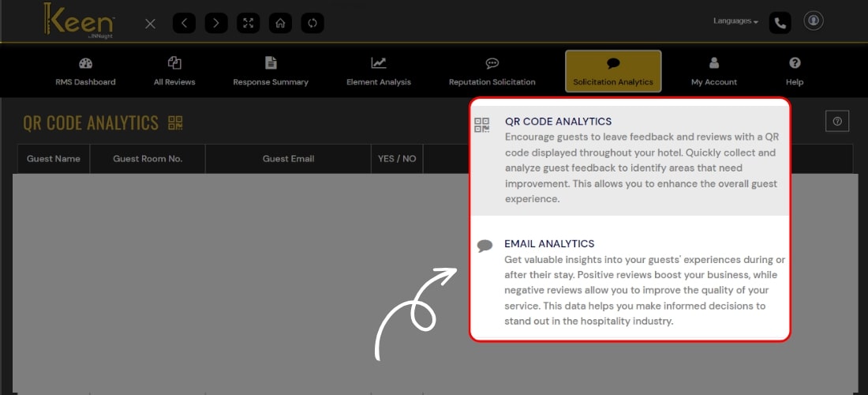
Task: Open the Languages dropdown
Action: click(735, 21)
